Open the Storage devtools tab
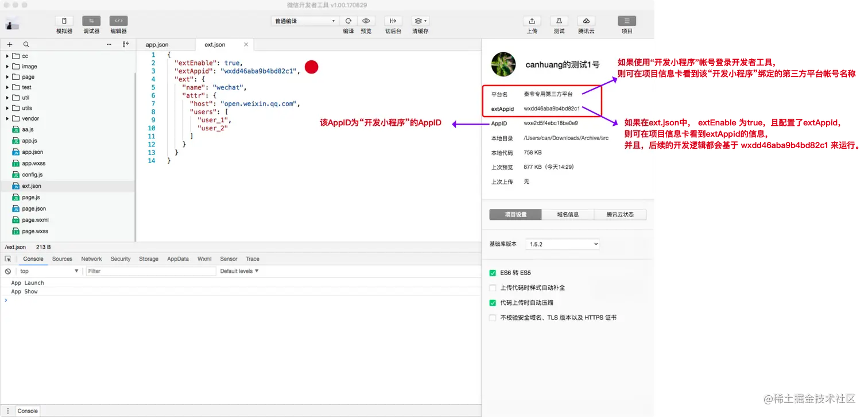868x417 pixels. click(x=149, y=259)
